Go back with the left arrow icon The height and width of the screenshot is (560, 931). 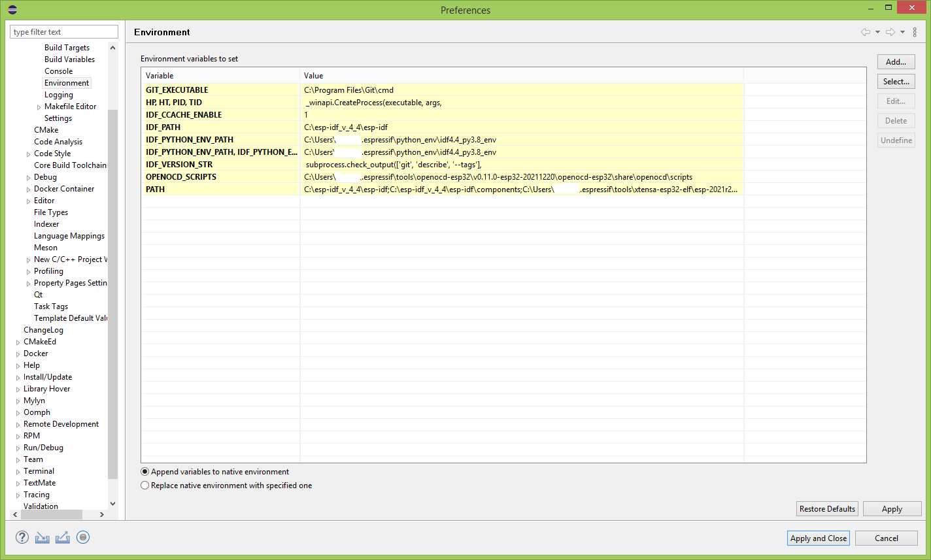point(865,32)
